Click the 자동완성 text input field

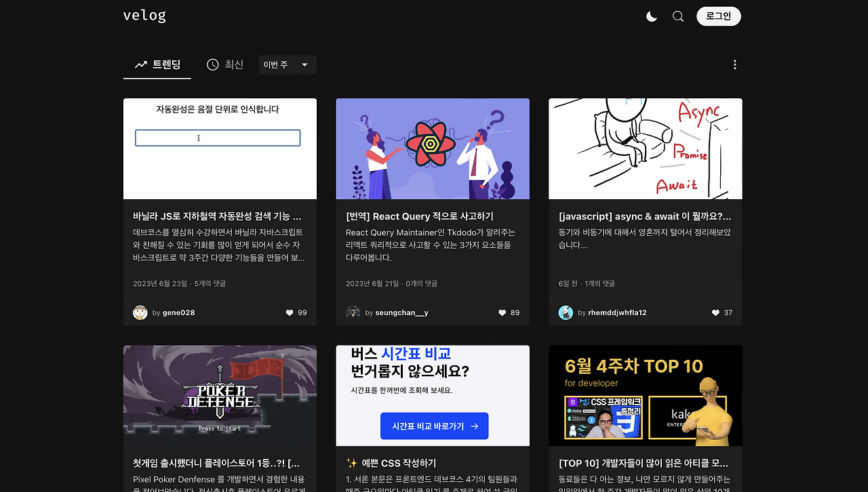pos(217,138)
